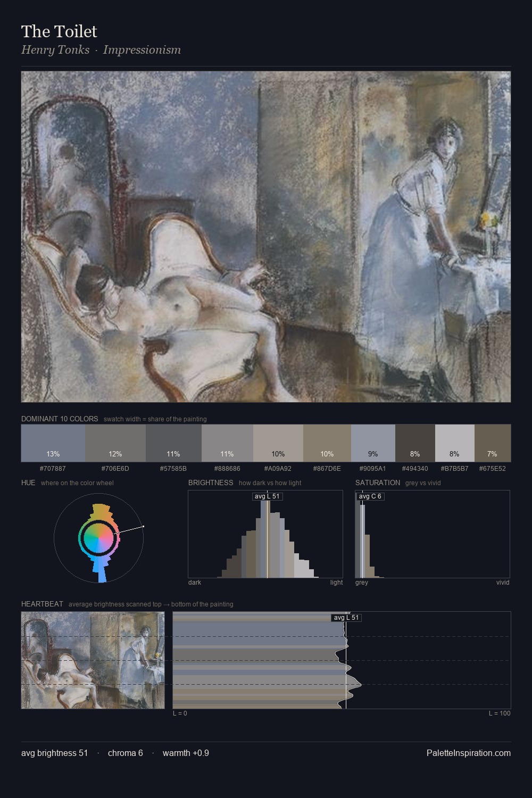Click the 'L = 100' heartbeat axis label
532x798 pixels.
coord(500,713)
